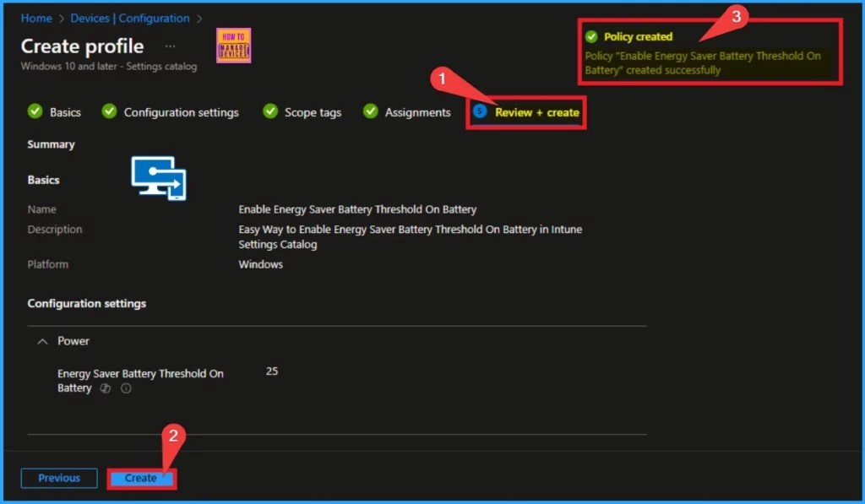Click the notification message about Energy Saver policy

tap(703, 62)
